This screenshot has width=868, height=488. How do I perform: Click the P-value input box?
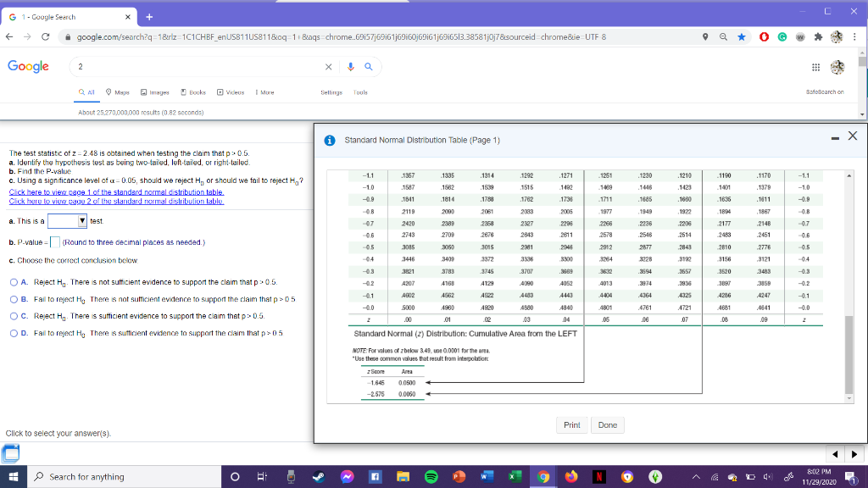pos(55,242)
